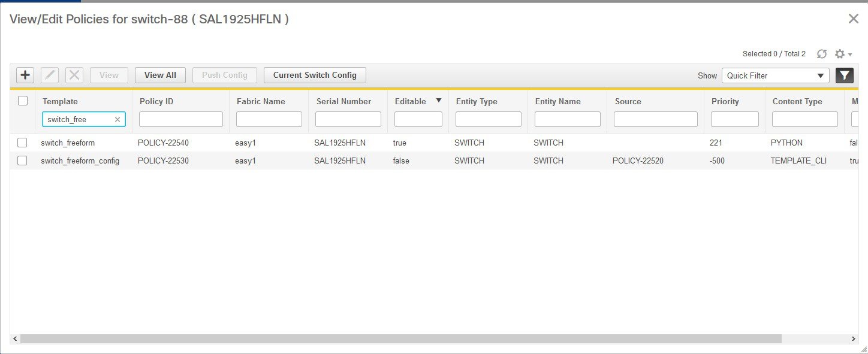Screen dimensions: 868x354
Task: Click the TEMPLATE_CLI content type cell
Action: [x=798, y=161]
